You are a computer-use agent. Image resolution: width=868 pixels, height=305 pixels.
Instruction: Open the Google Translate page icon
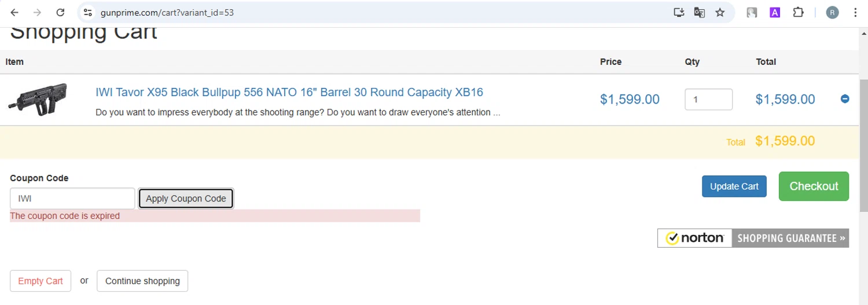point(699,12)
